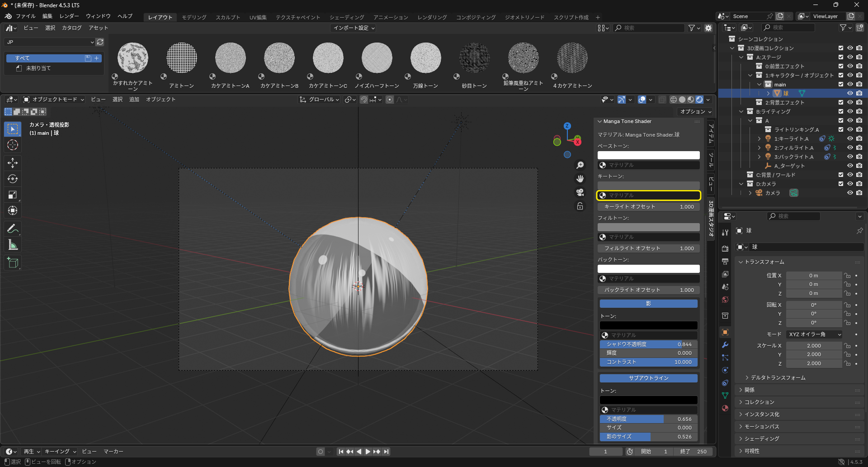Uncheck the B:ライティング collection checkbox

pyautogui.click(x=841, y=111)
